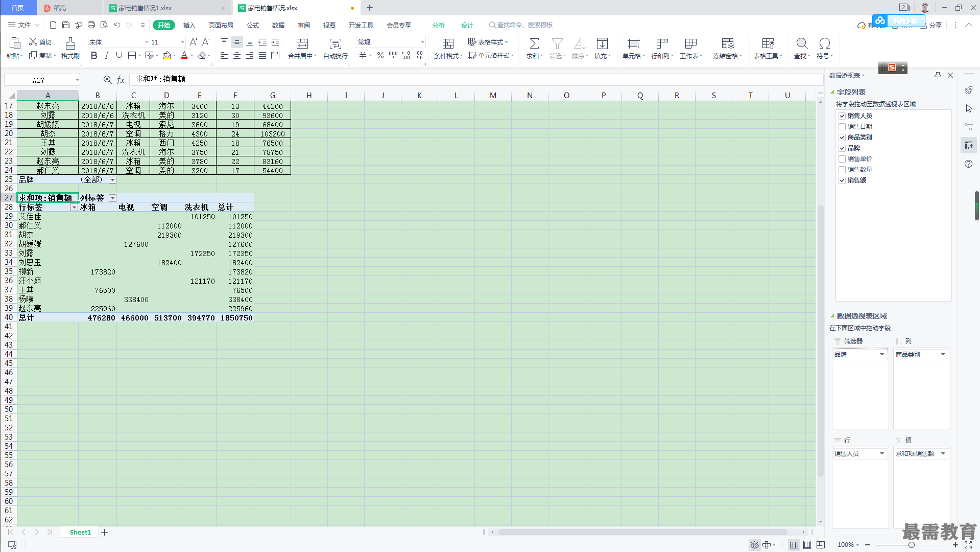Pin the PivotTable pane

coord(938,75)
